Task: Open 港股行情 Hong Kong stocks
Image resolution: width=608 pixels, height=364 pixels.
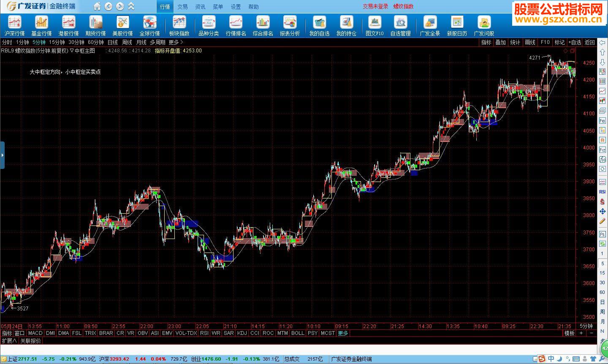Action: [68, 26]
